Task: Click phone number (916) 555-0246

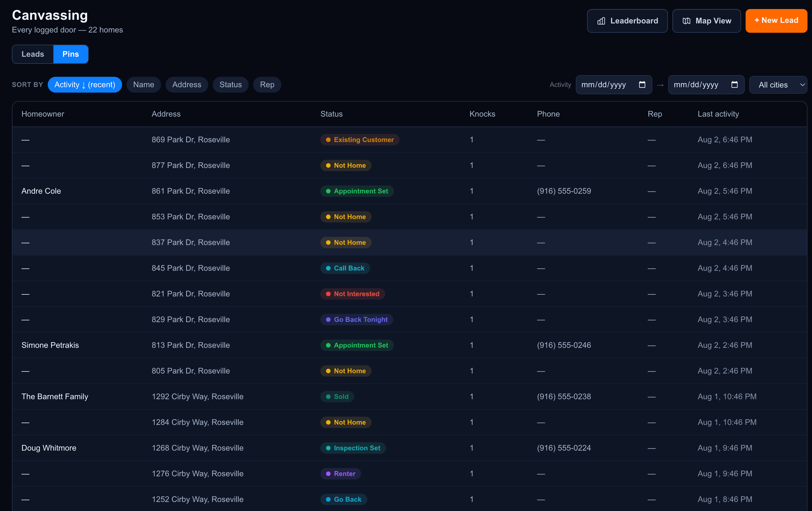Action: (564, 345)
